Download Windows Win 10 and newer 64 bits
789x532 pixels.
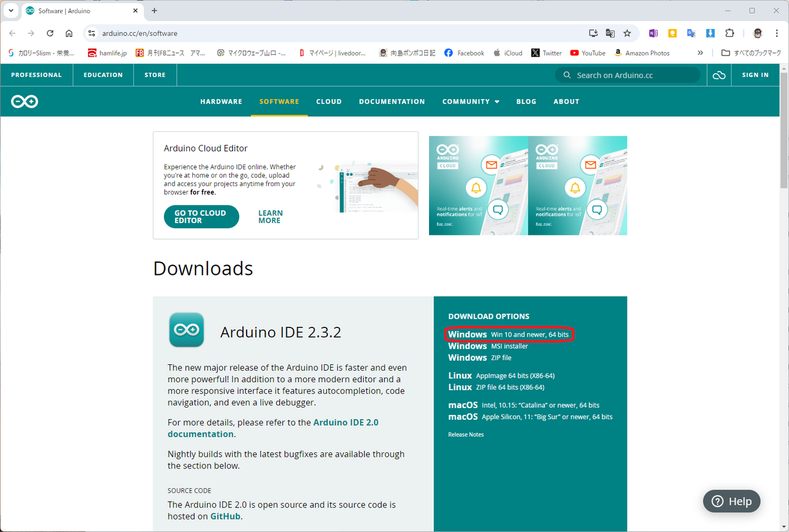click(510, 334)
